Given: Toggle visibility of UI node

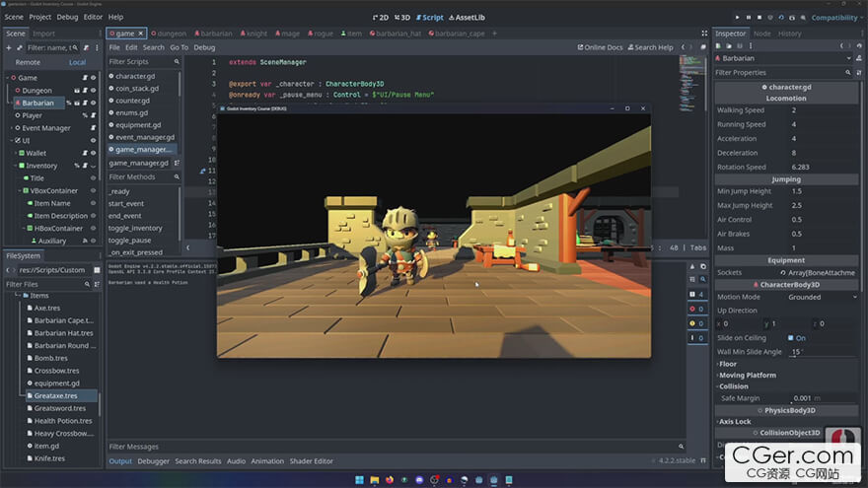Looking at the screenshot, I should click(x=93, y=141).
